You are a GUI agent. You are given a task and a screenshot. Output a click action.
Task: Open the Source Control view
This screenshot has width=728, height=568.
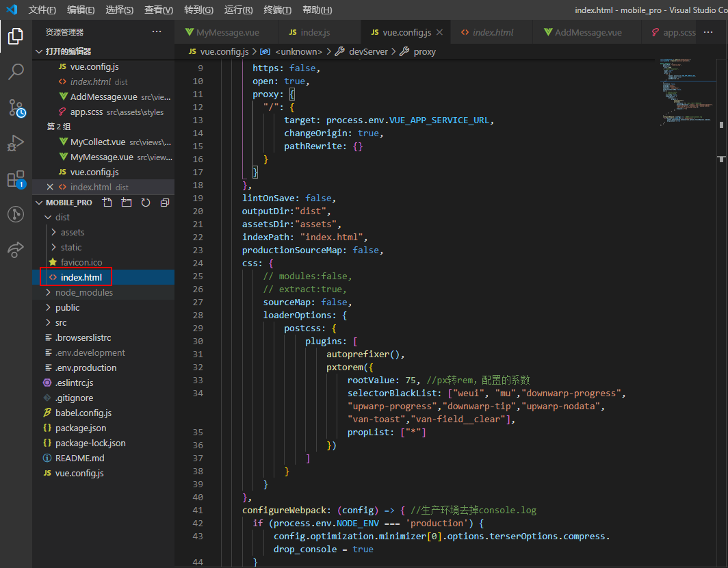(16, 107)
